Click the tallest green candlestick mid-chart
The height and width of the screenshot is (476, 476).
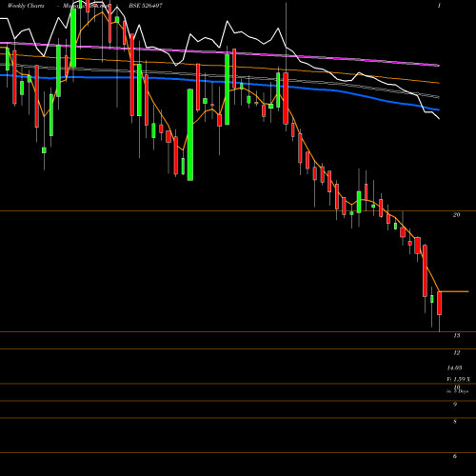pos(190,135)
